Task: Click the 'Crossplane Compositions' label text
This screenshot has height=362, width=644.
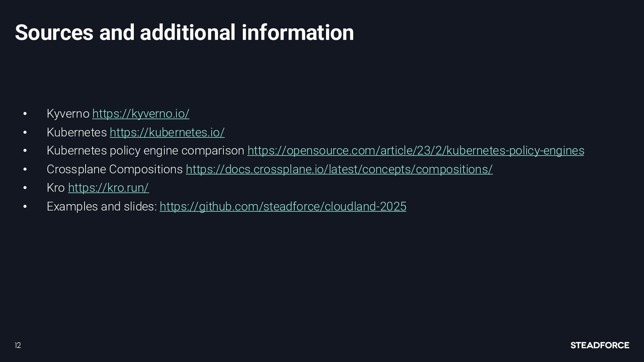Action: 115,169
